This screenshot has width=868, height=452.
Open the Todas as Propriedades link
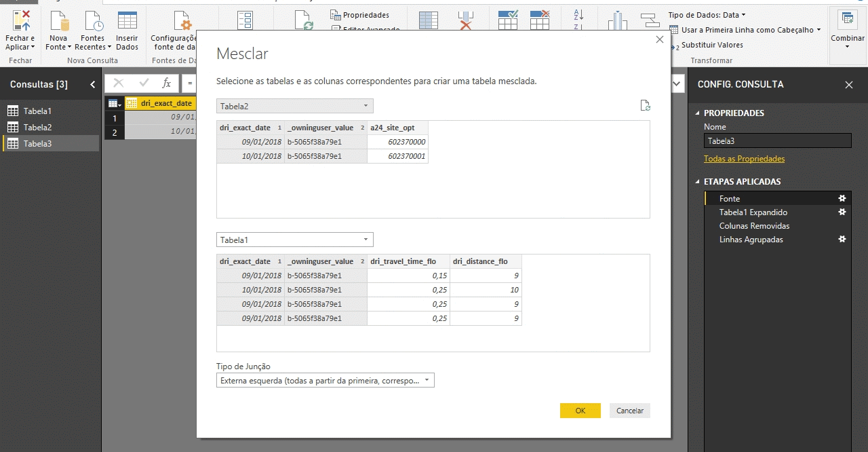pyautogui.click(x=744, y=159)
